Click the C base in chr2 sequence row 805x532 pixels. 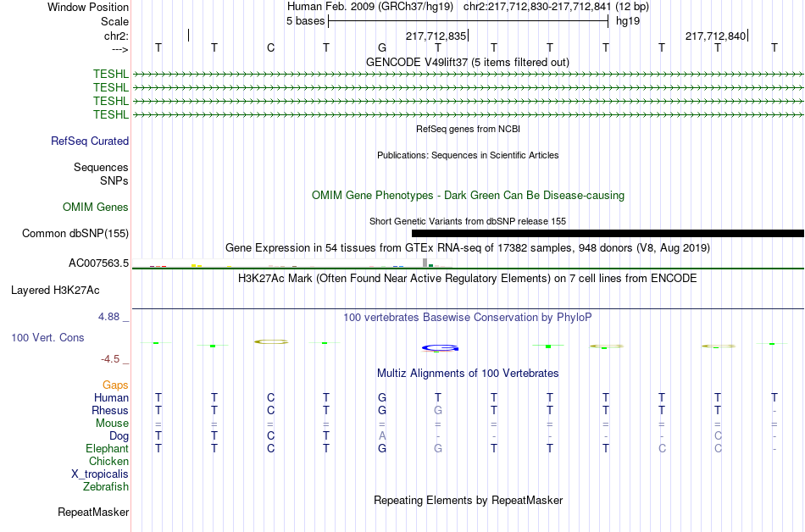[x=270, y=47]
